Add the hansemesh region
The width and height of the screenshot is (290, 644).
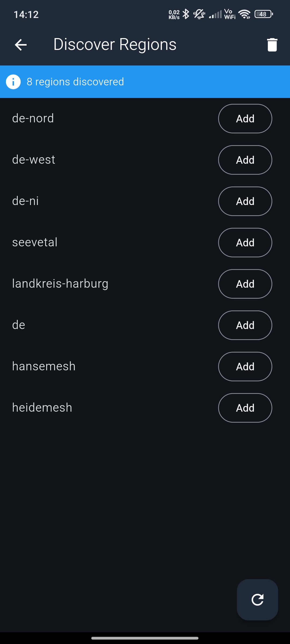point(245,367)
